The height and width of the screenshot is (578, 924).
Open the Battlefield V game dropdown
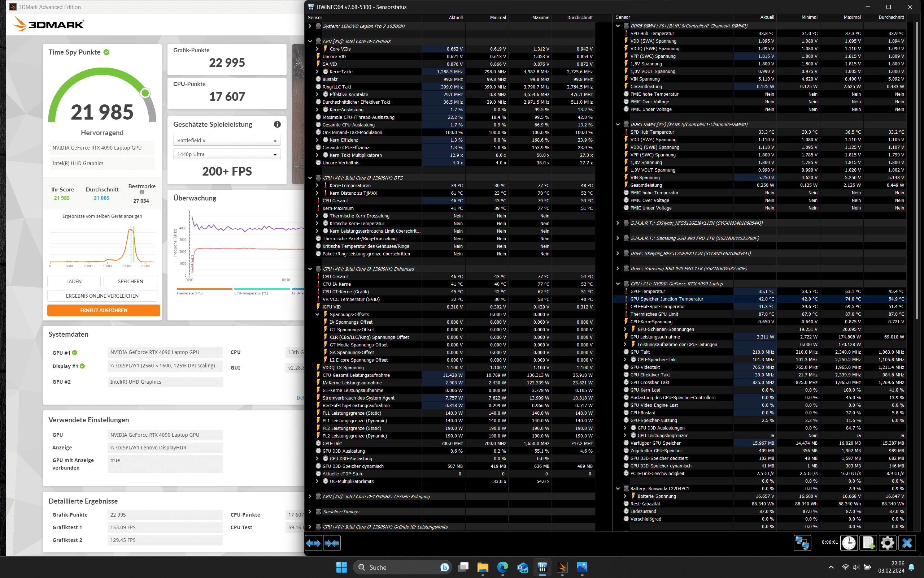tap(227, 140)
